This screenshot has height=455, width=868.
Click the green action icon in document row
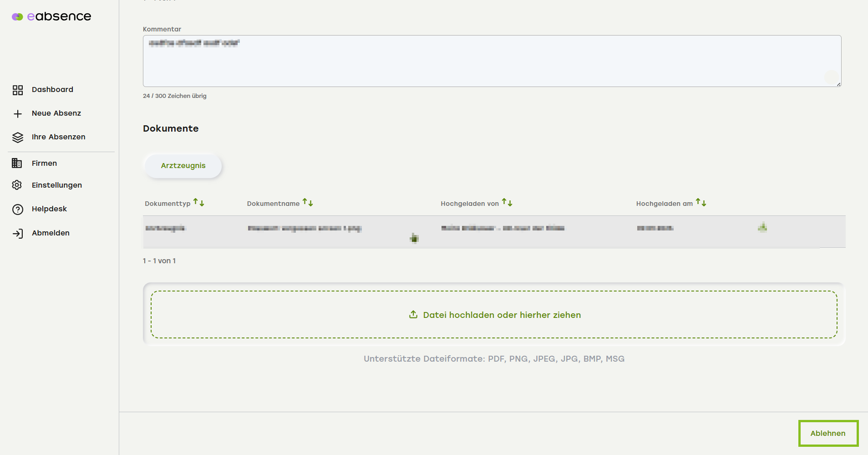762,227
